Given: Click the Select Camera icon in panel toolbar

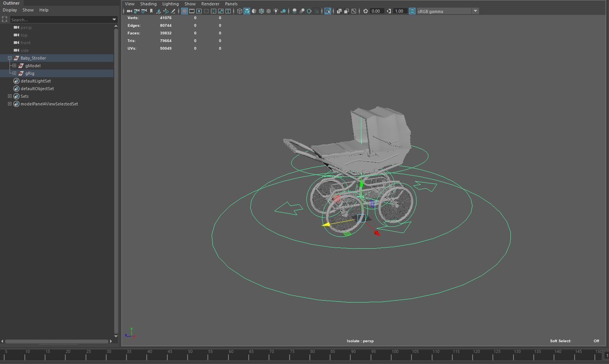Looking at the screenshot, I should [129, 11].
